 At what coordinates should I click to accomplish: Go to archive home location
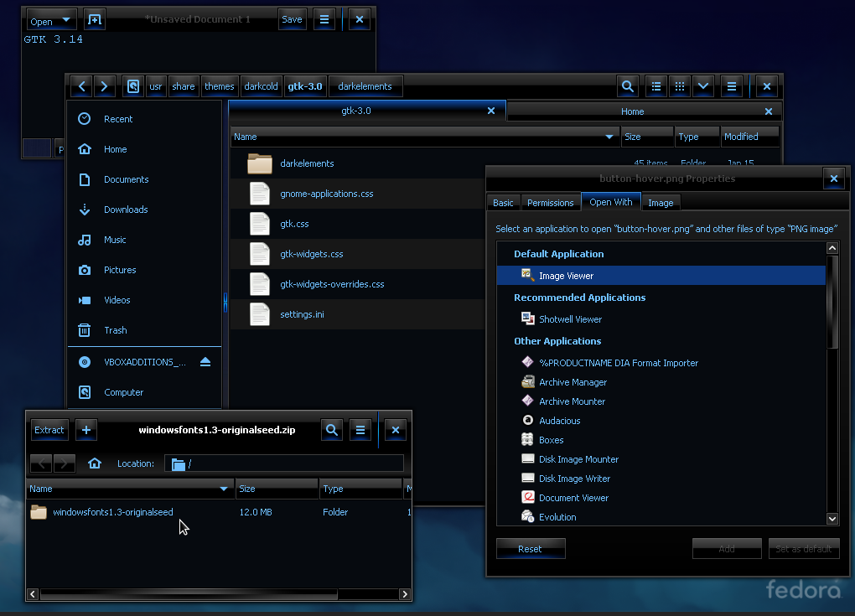95,463
